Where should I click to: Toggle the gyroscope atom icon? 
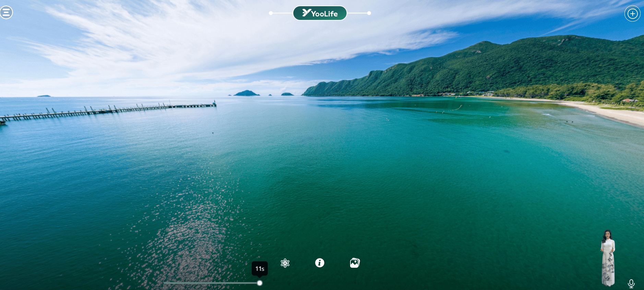(285, 263)
